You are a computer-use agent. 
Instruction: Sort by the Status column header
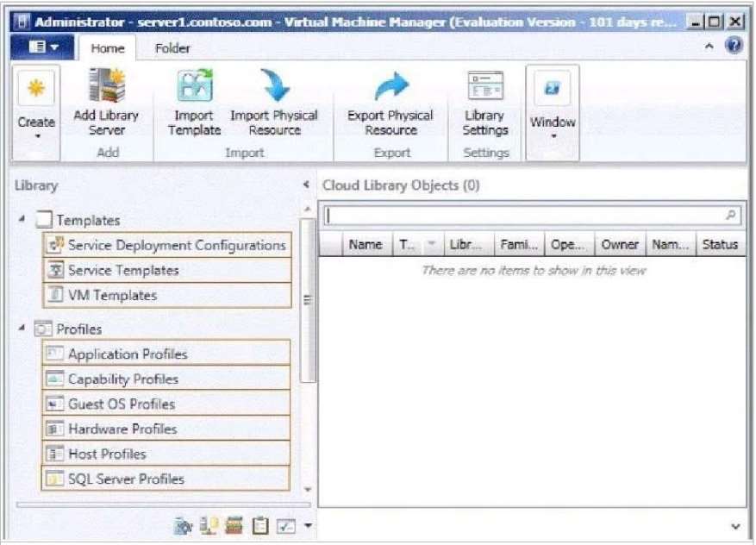[x=722, y=245]
